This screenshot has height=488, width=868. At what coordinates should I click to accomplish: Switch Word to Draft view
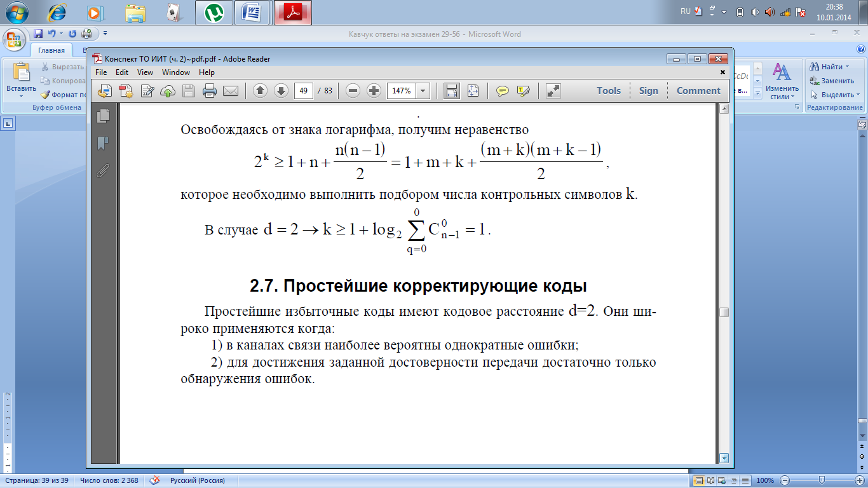pos(745,480)
